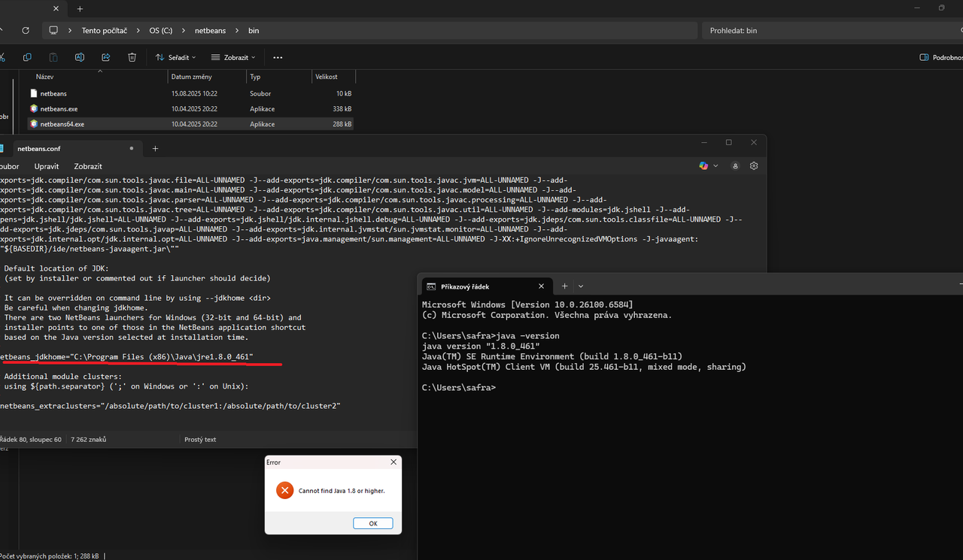Image resolution: width=963 pixels, height=560 pixels.
Task: Click the Rename icon in the Explorer toolbar
Action: [x=79, y=57]
